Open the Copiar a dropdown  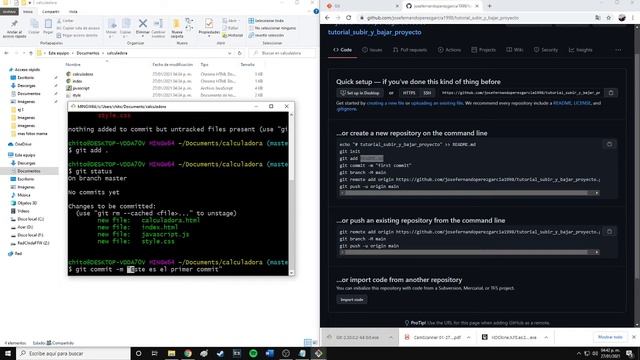[126, 28]
